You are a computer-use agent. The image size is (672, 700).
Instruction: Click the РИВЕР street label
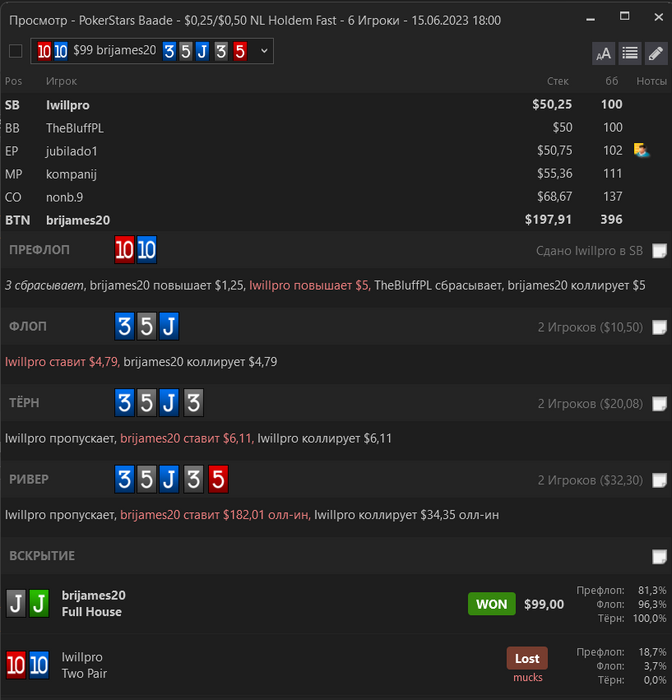(x=29, y=479)
